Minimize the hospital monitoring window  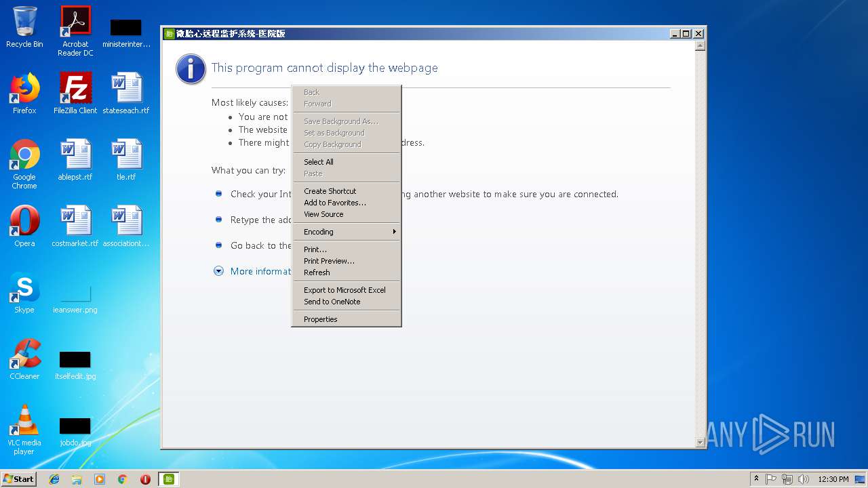675,34
